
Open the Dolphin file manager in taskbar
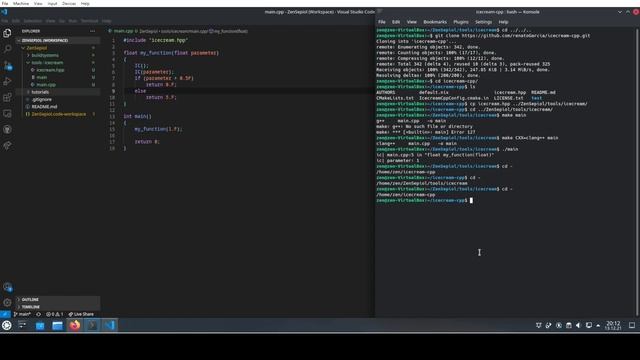click(x=57, y=325)
